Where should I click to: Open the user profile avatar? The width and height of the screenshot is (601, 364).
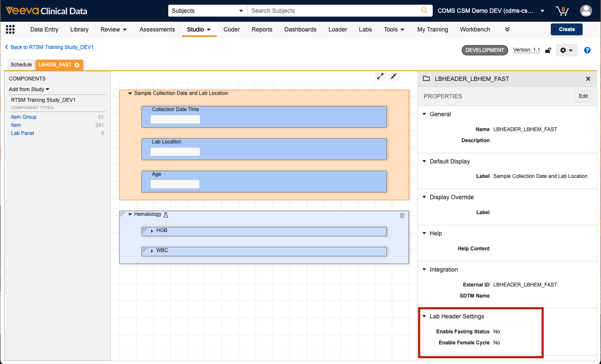coord(586,11)
